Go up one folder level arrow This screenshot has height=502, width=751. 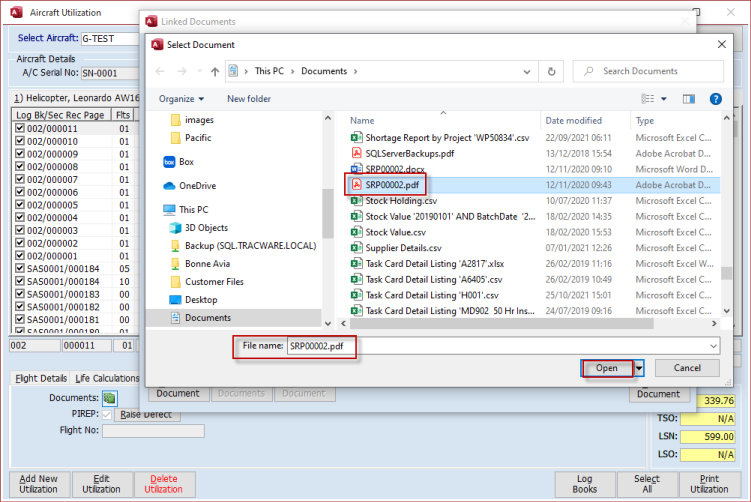[x=215, y=71]
